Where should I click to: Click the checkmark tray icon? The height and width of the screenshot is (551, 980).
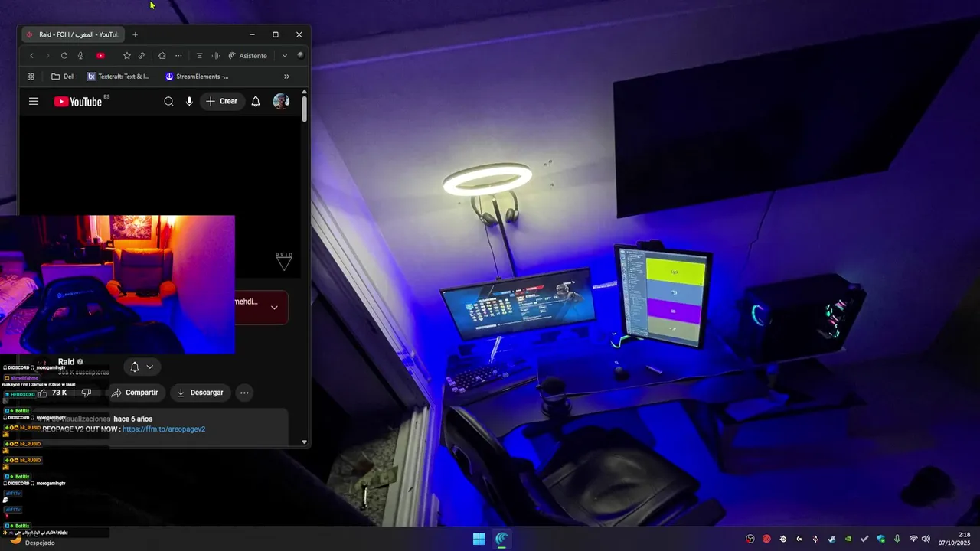point(864,539)
